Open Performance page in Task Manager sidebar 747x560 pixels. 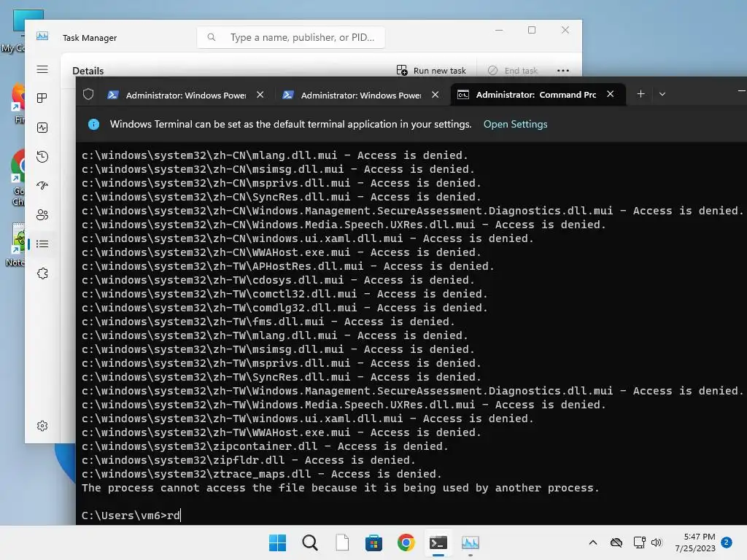click(42, 127)
